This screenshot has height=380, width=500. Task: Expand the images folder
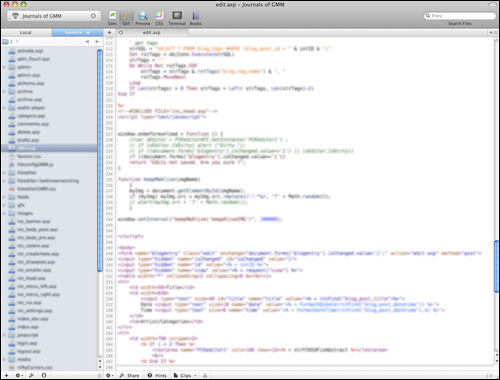pyautogui.click(x=4, y=213)
